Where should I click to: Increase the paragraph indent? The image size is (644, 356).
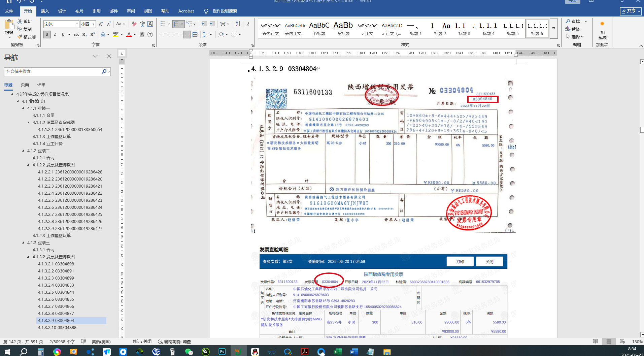[x=212, y=24]
